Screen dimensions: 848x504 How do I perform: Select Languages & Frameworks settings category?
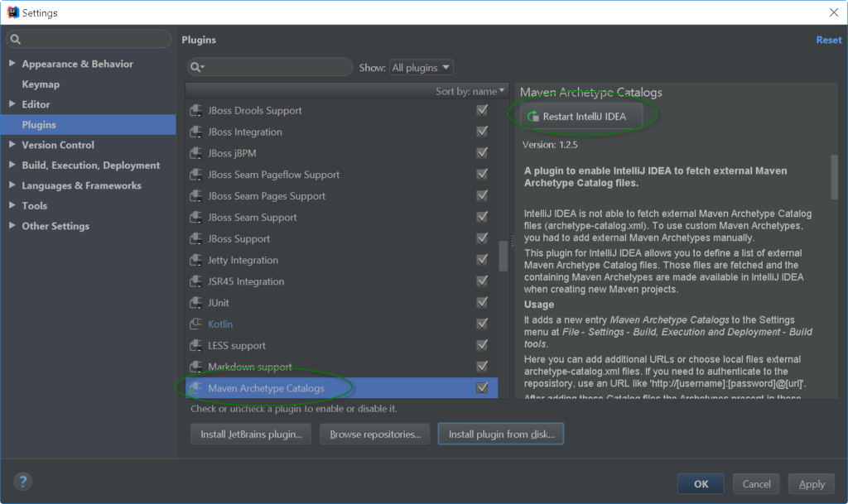point(82,185)
